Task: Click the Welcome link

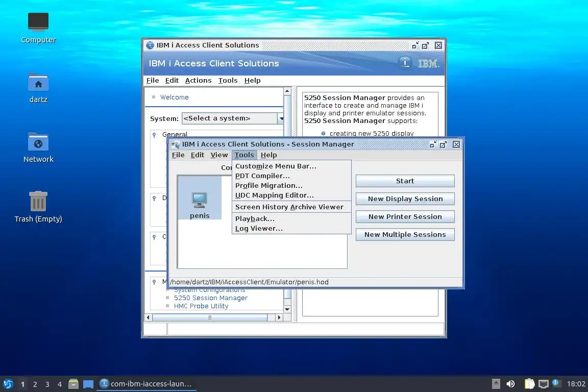Action: (x=175, y=97)
